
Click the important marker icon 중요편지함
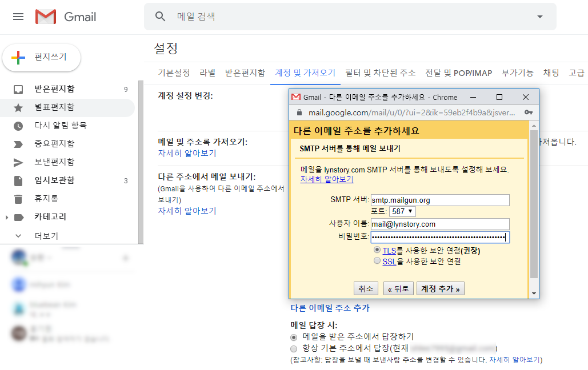pyautogui.click(x=18, y=144)
